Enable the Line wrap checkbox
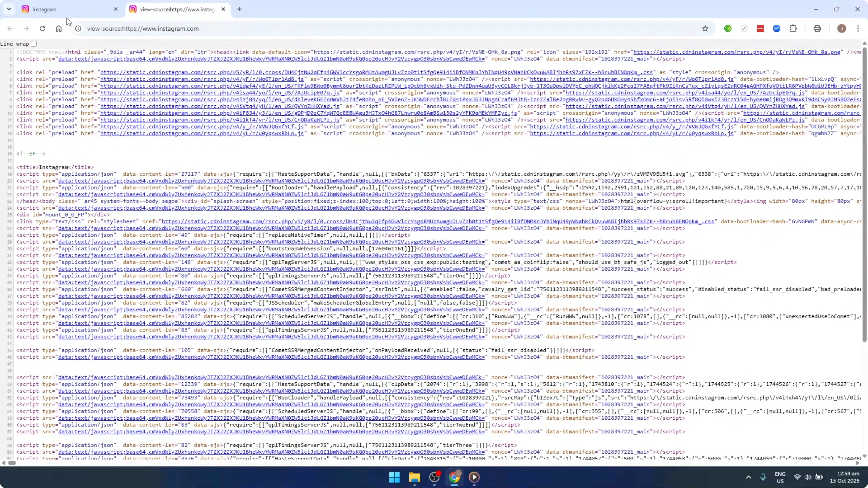This screenshot has width=868, height=488. 34,43
